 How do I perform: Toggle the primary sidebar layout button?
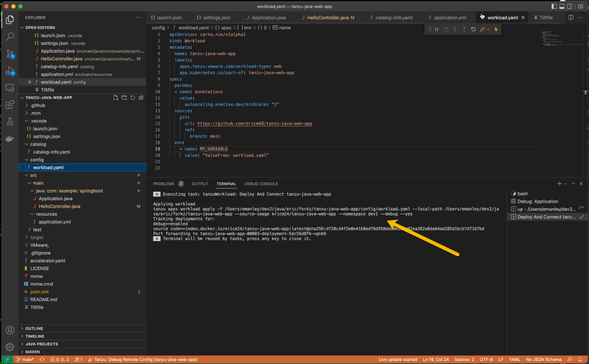click(x=554, y=6)
